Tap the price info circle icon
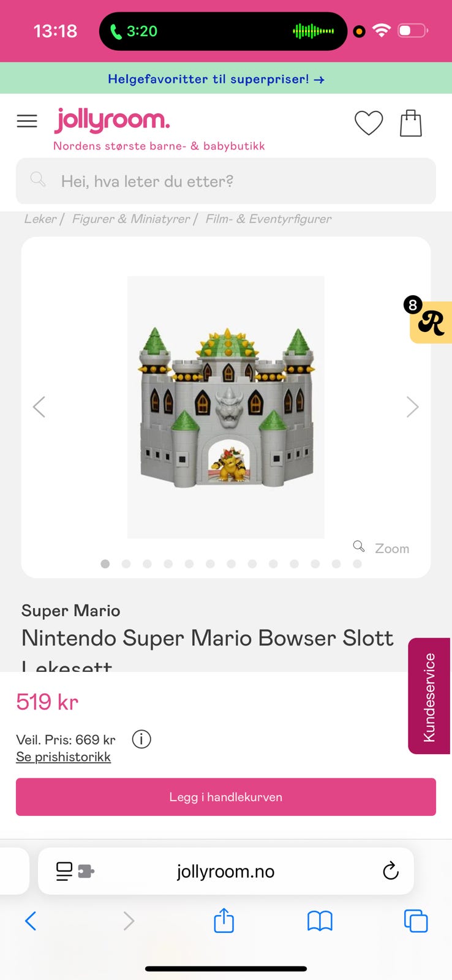452x980 pixels. coord(141,739)
